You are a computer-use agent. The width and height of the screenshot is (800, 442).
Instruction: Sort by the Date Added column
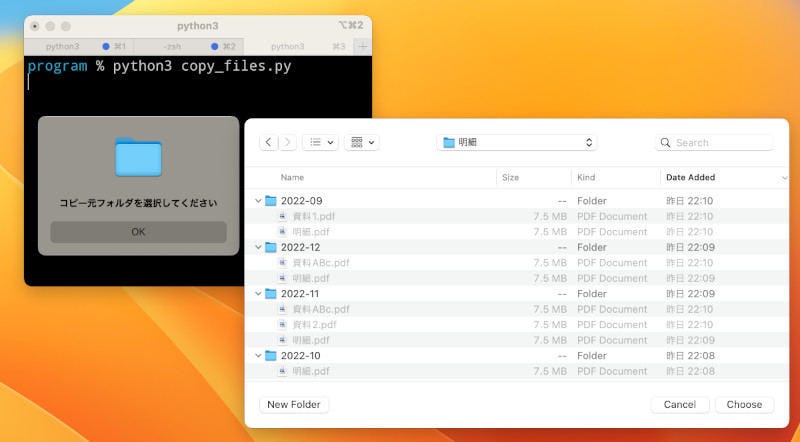[690, 177]
